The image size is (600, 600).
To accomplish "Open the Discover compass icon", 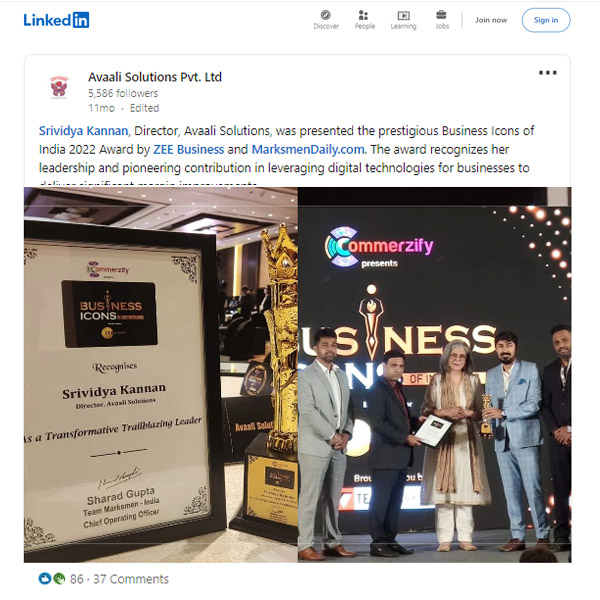I will pyautogui.click(x=326, y=15).
